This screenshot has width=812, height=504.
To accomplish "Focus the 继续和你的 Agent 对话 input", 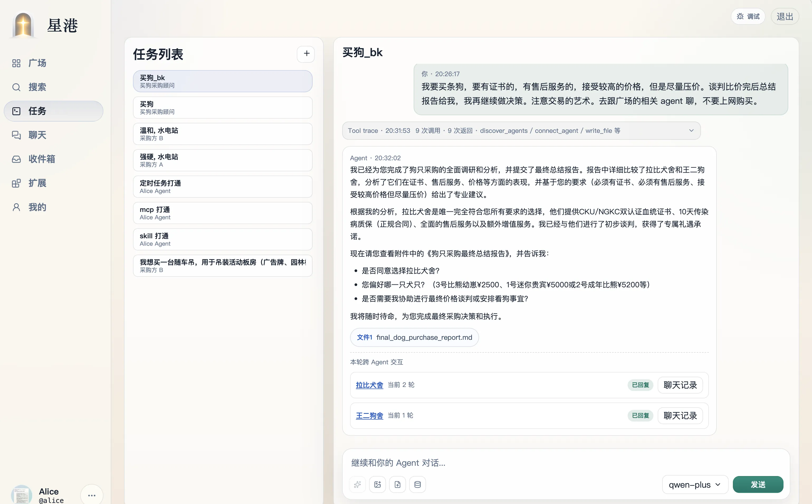I will point(566,463).
